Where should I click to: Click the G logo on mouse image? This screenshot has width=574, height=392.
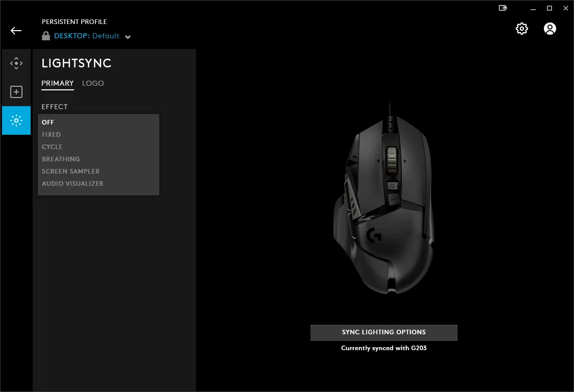pyautogui.click(x=374, y=235)
